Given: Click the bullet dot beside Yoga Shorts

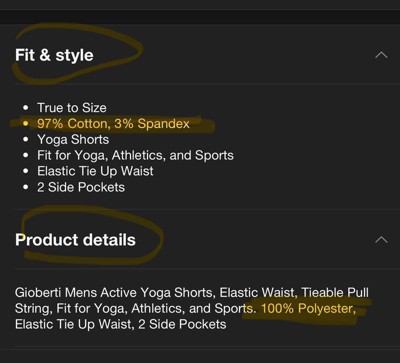Looking at the screenshot, I should tap(26, 140).
